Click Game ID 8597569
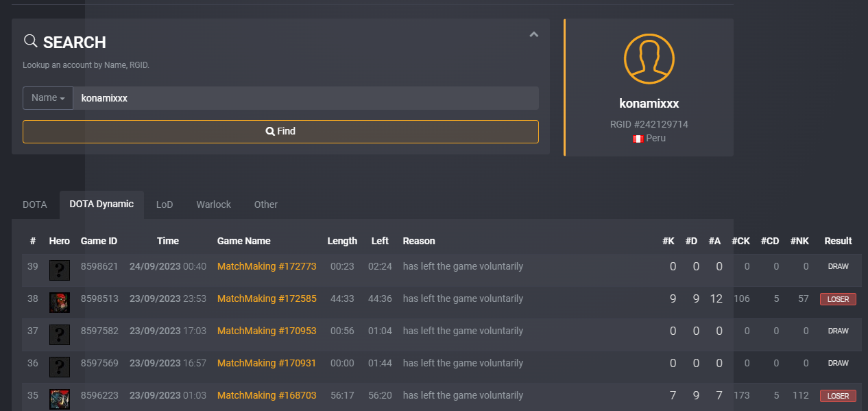Screen dimensions: 868x411 [99, 363]
